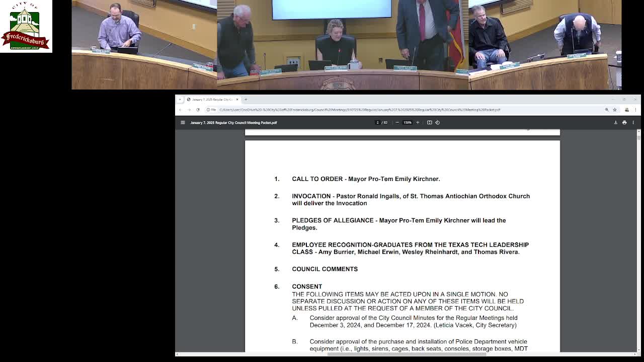Reload the browser page

[198, 110]
